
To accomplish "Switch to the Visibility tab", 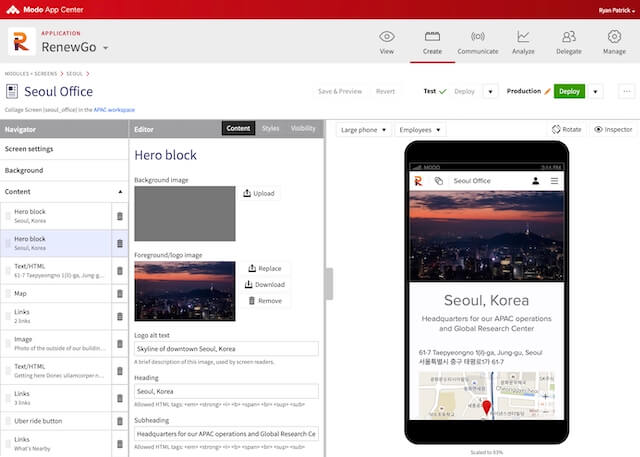I will 303,129.
